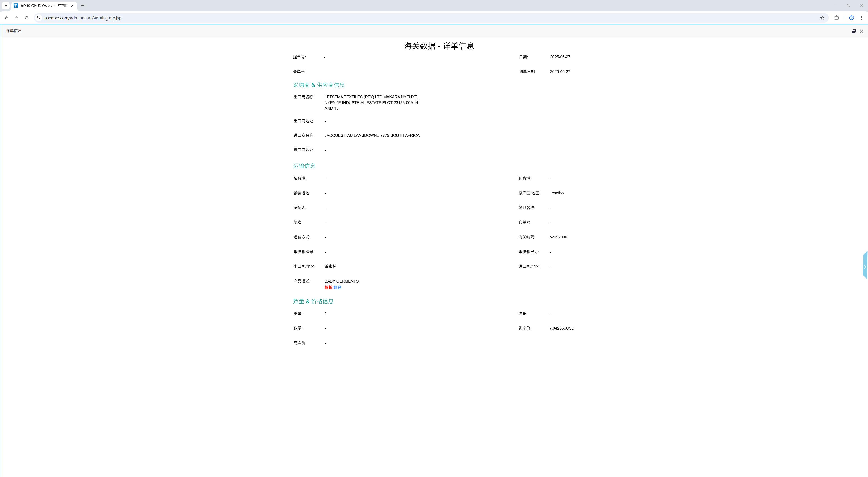The image size is (868, 477).
Task: Close the current browser tab
Action: point(72,6)
